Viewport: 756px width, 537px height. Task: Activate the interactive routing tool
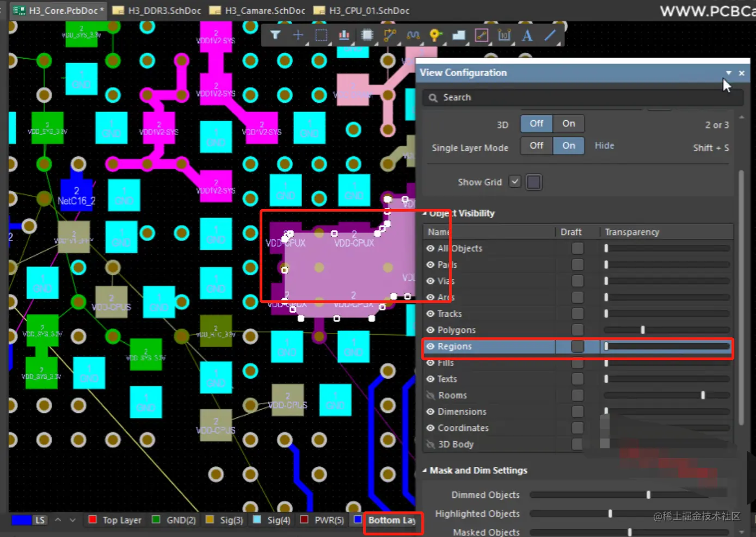(x=390, y=35)
